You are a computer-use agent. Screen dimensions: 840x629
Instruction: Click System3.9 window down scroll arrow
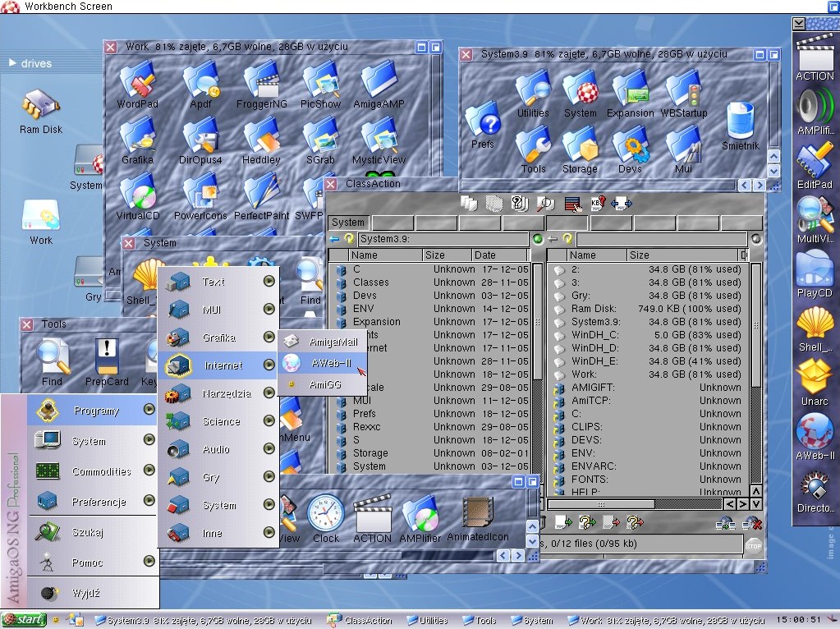point(773,171)
